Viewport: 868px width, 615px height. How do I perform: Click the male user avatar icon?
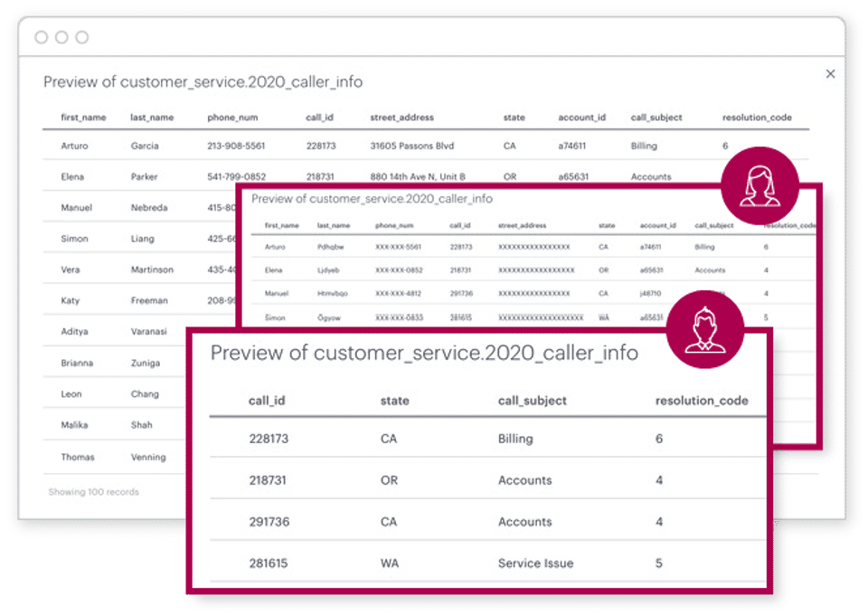point(704,329)
